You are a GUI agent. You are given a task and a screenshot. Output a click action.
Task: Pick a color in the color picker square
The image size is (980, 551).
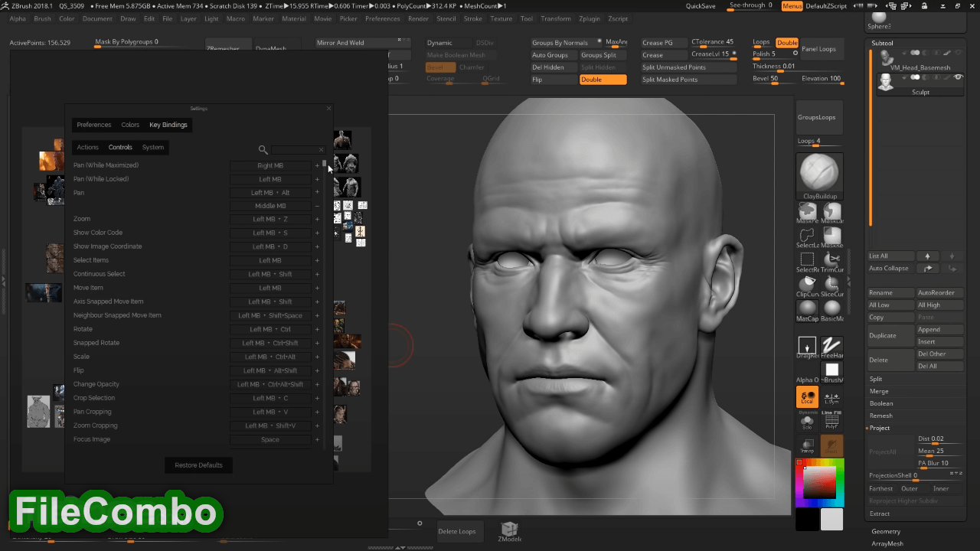[x=819, y=482]
